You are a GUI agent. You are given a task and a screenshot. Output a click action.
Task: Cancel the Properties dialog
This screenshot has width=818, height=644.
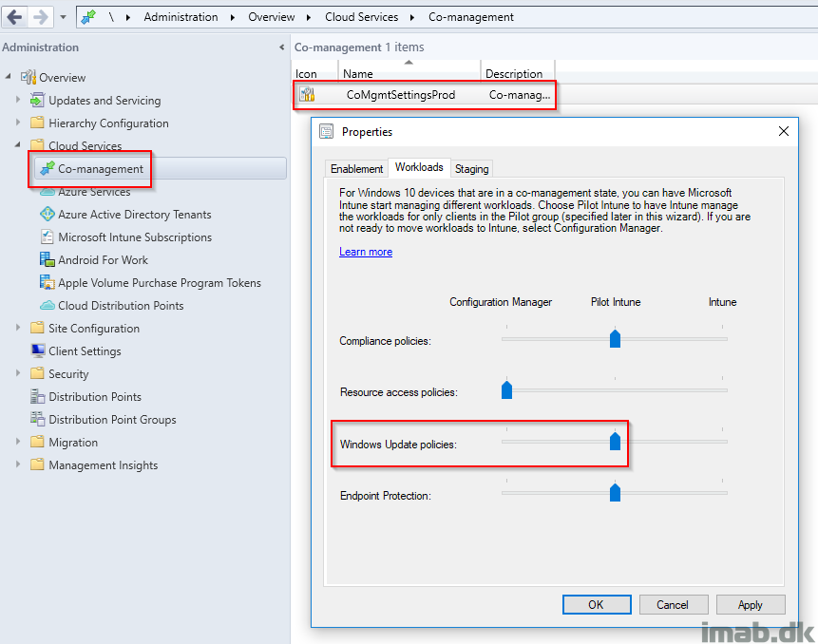(673, 605)
